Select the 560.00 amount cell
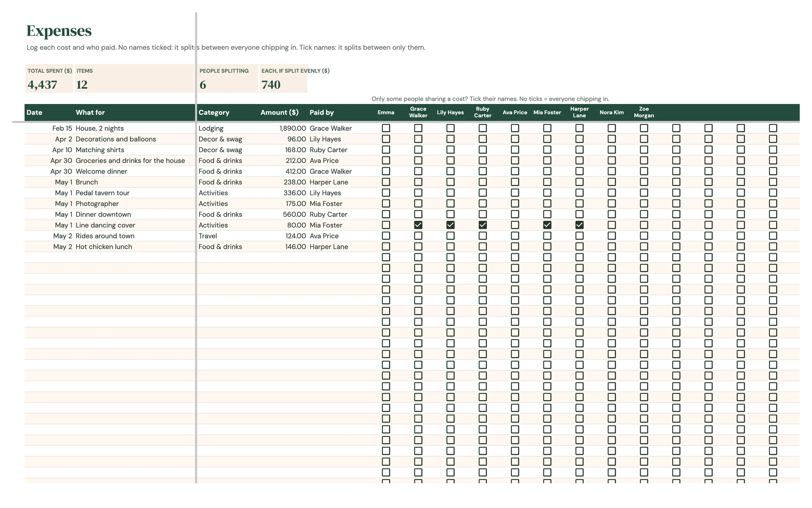The image size is (812, 508). point(283,214)
